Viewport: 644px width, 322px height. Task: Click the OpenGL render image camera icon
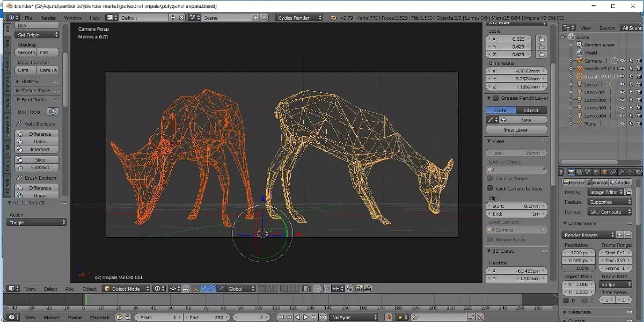(359, 289)
